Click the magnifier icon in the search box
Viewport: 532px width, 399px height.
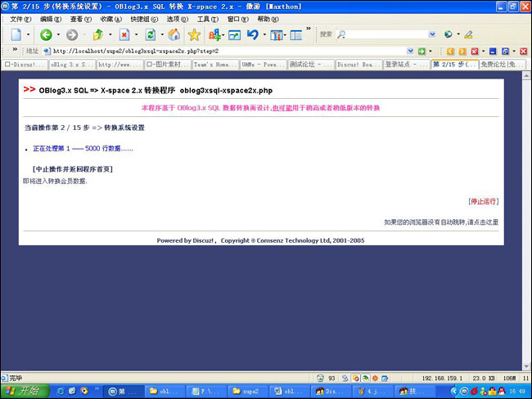(x=341, y=34)
